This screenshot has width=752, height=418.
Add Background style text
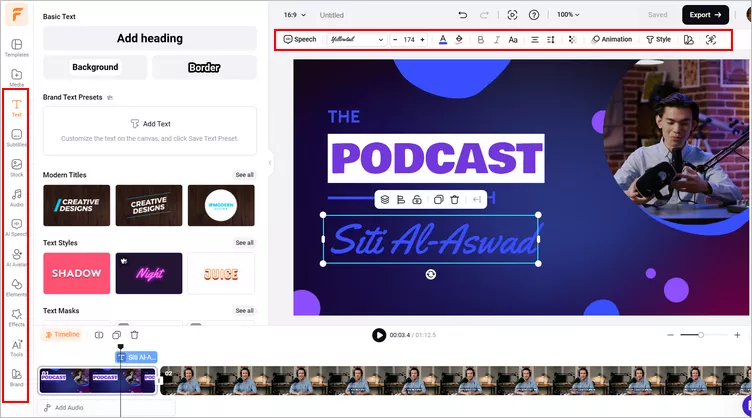95,67
